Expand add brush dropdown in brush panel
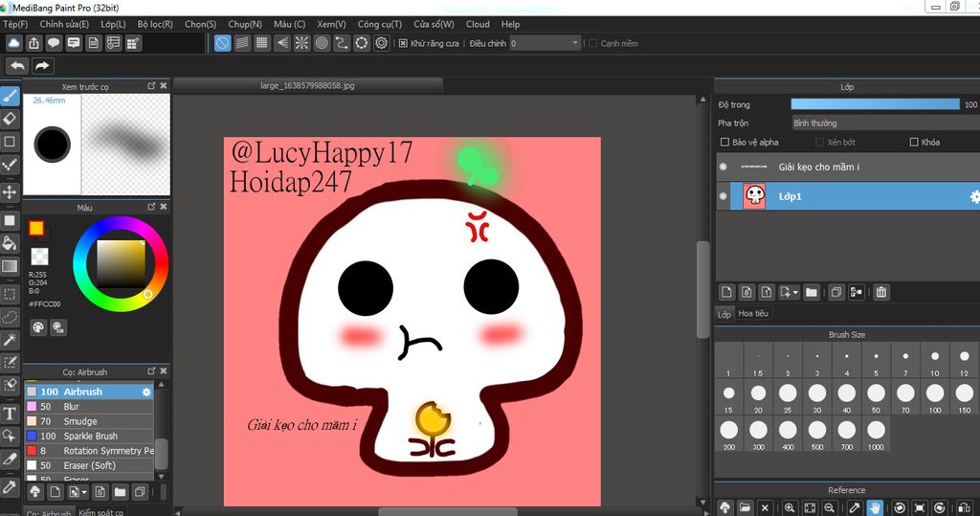 coord(84,492)
